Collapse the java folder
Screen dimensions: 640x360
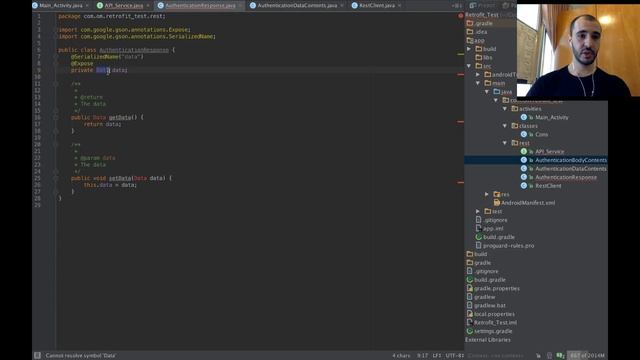(x=487, y=91)
